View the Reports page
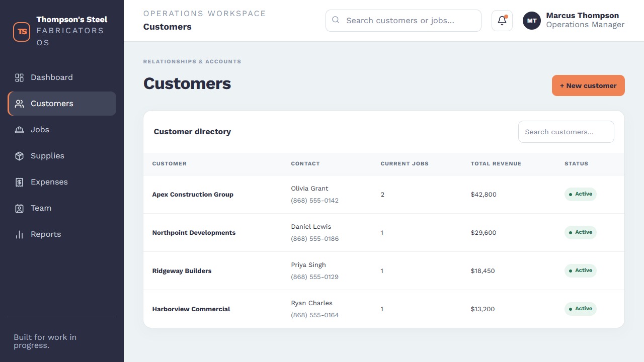Screen dimensions: 644x362 pyautogui.click(x=62, y=234)
